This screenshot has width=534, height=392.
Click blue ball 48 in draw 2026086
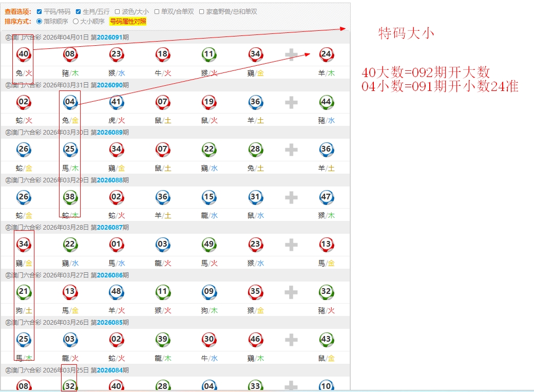(x=117, y=292)
